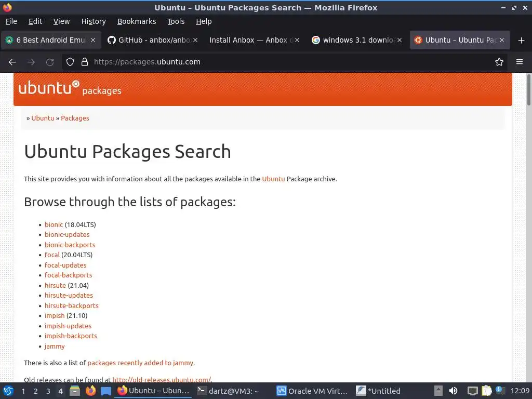Switch to workspace 3
This screenshot has width=532, height=399.
48,391
